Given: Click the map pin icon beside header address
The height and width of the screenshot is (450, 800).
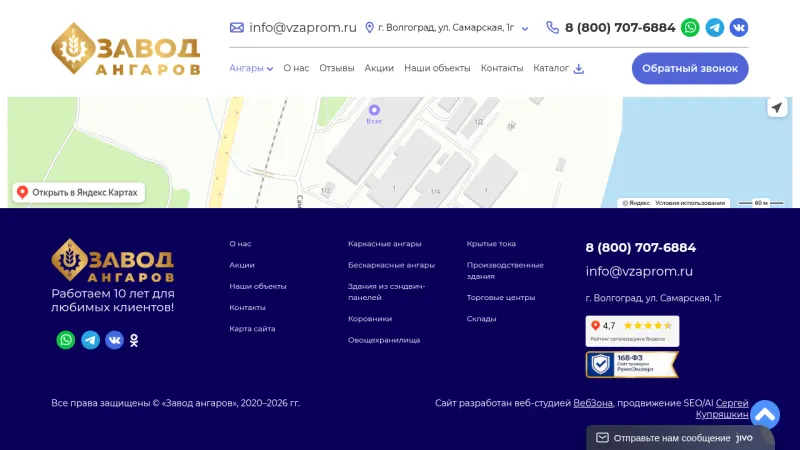Looking at the screenshot, I should pos(370,28).
